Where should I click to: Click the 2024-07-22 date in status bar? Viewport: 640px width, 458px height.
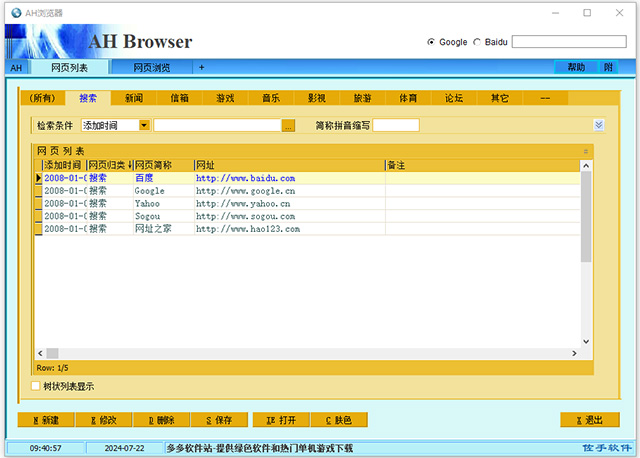124,448
